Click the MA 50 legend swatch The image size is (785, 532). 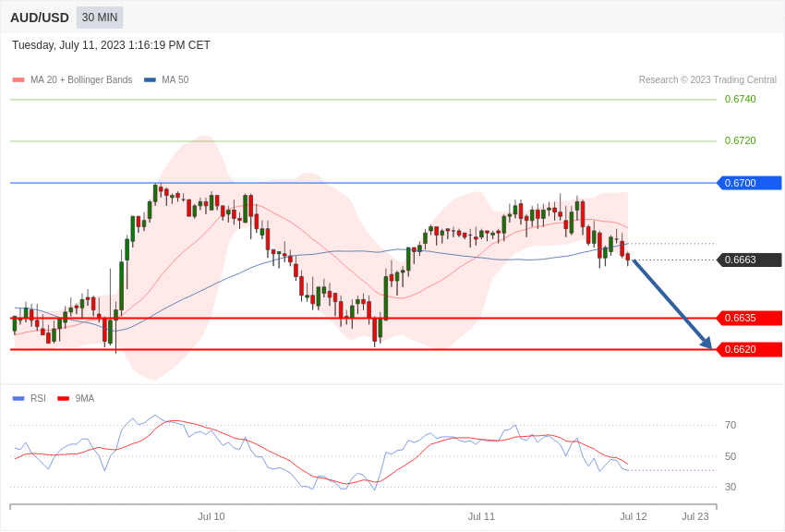[x=150, y=79]
